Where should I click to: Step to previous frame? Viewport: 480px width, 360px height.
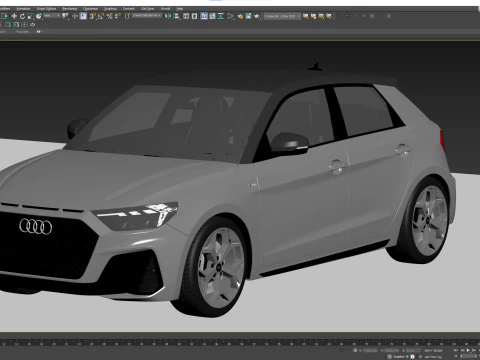tap(462, 350)
